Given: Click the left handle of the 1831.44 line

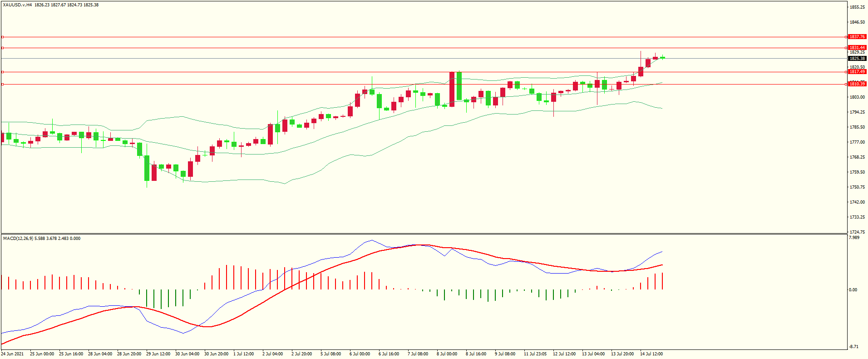Looking at the screenshot, I should pos(2,48).
